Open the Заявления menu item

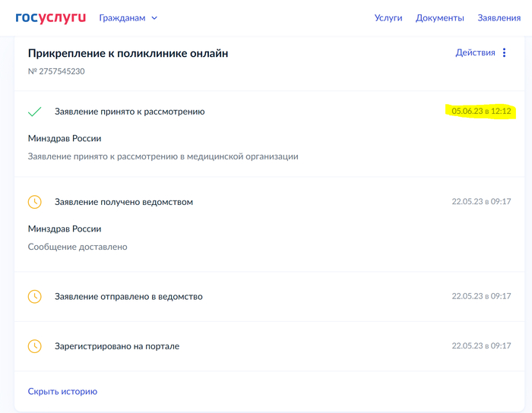(499, 18)
